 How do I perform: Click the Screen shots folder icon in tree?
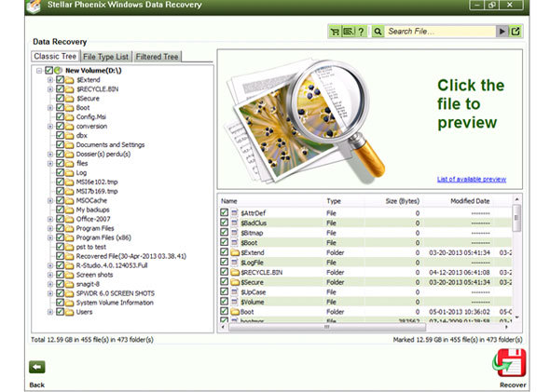tap(70, 275)
